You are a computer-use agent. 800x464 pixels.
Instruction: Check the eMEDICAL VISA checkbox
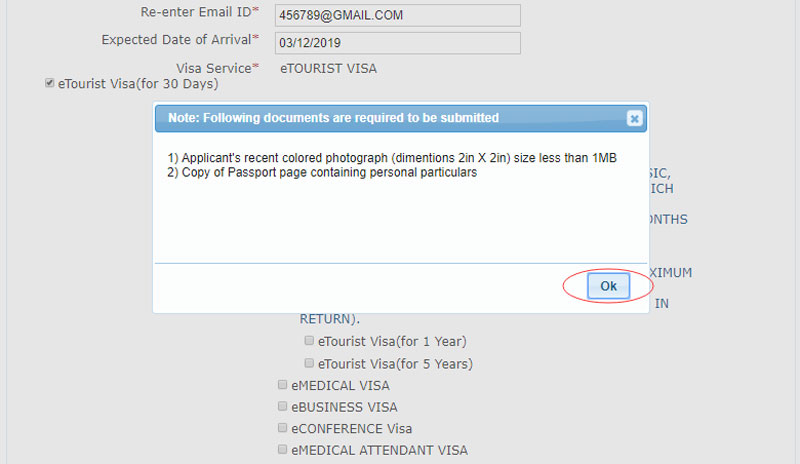(283, 385)
